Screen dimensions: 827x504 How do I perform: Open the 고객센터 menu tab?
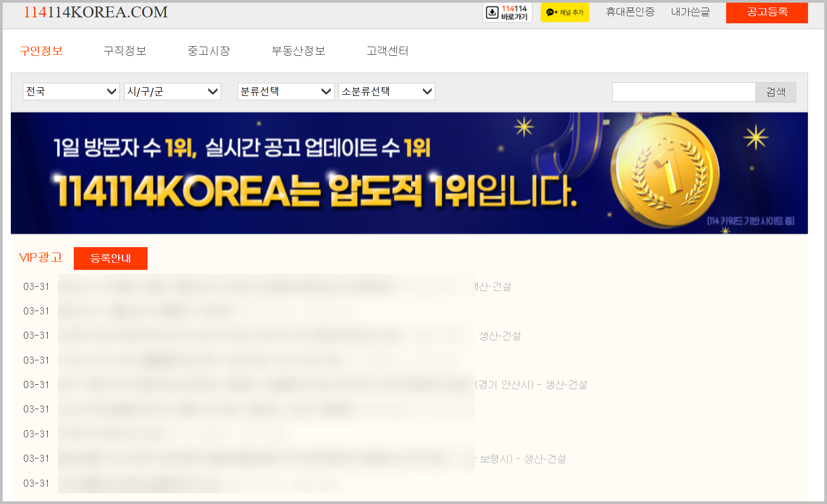(x=388, y=51)
